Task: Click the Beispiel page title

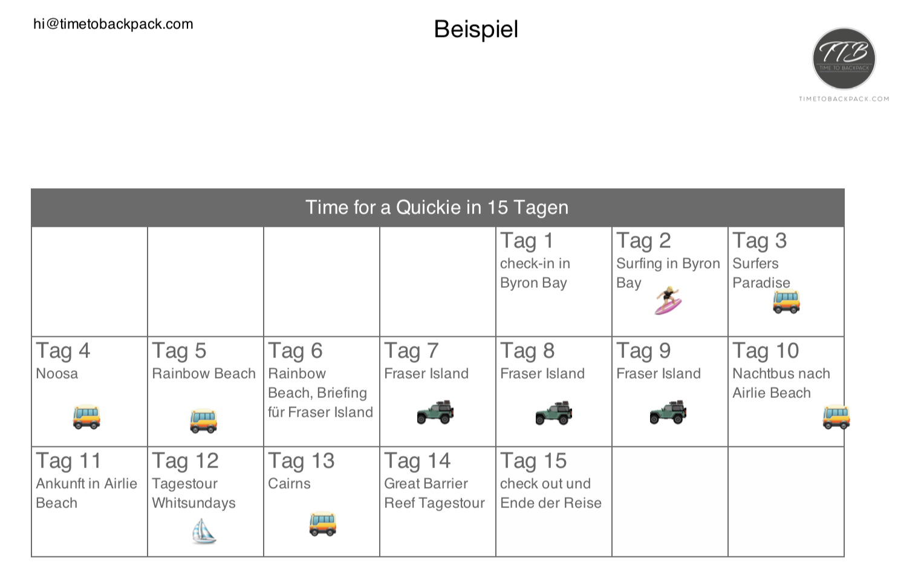Action: tap(476, 29)
